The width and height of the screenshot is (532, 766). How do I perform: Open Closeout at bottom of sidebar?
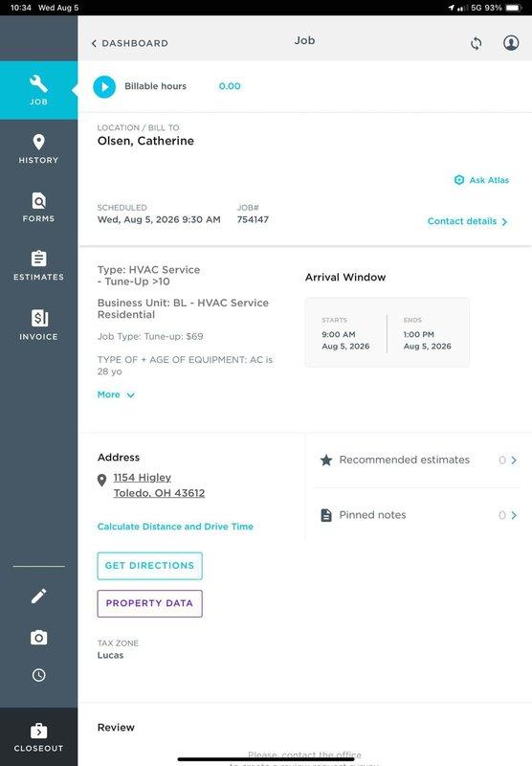pos(38,737)
